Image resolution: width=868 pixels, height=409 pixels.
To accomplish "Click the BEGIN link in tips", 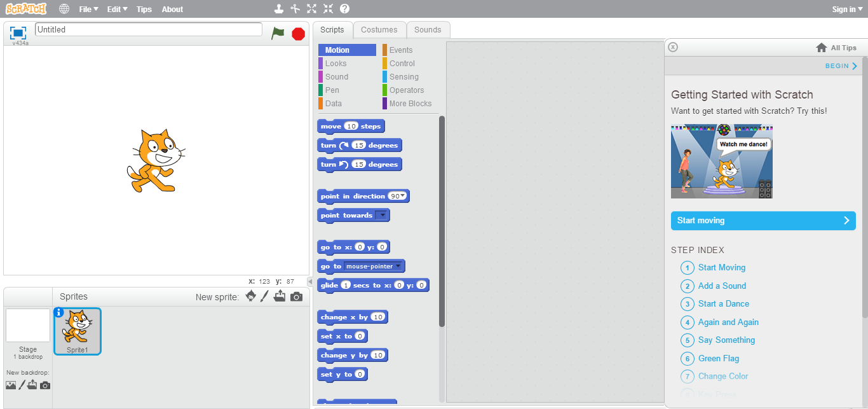I will (841, 66).
